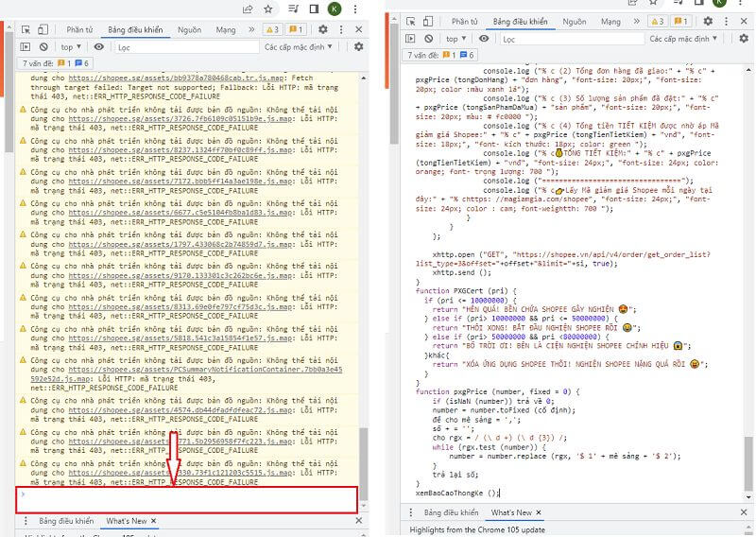
Task: Select 'Bảng điều khiển' drawer tab in right window
Action: [452, 512]
